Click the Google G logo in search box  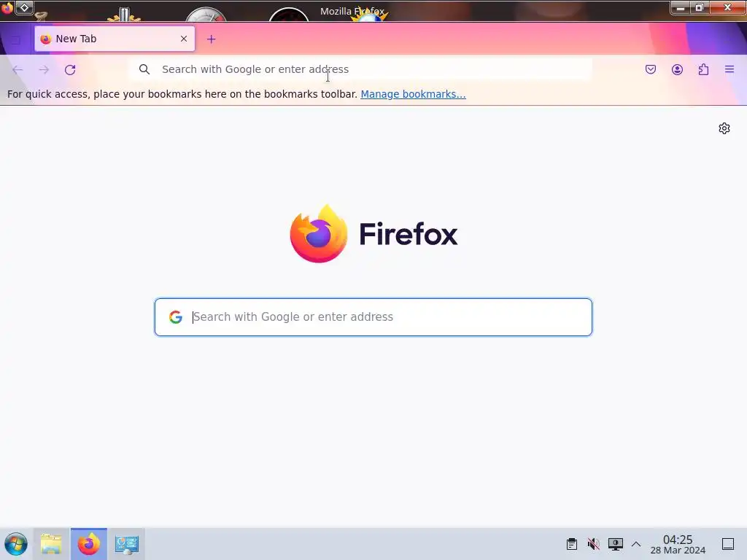click(176, 317)
